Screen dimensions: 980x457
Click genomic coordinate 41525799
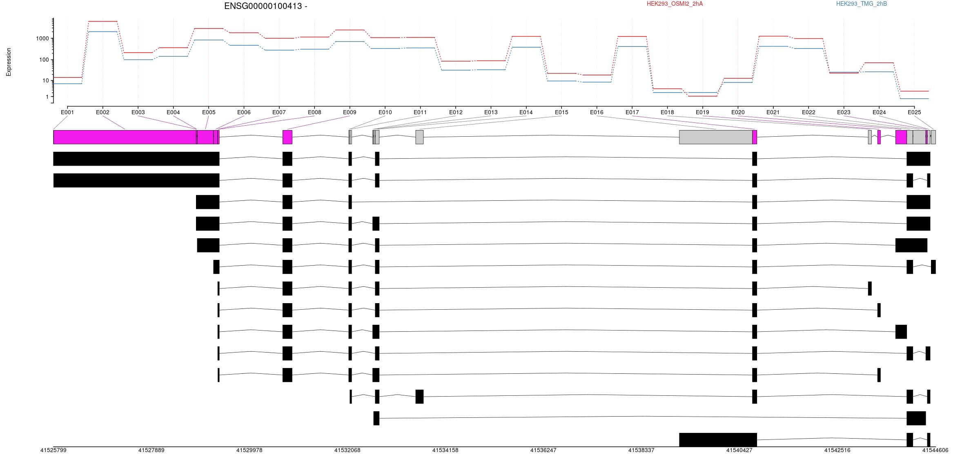53,450
